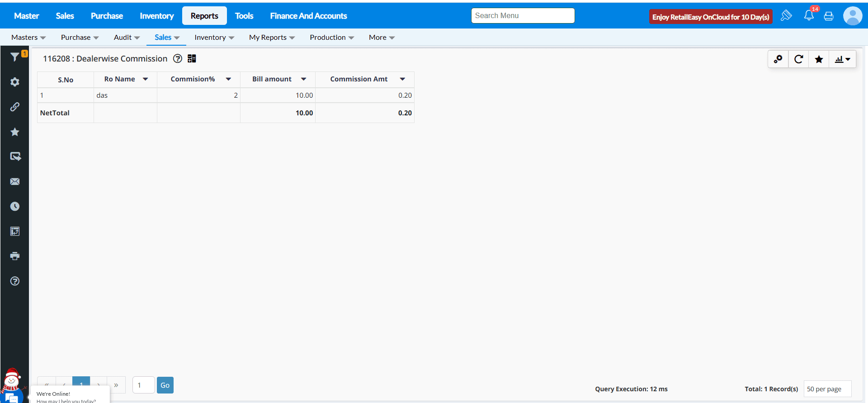The image size is (868, 403).
Task: Open notifications bell with 14 badge
Action: 809,16
